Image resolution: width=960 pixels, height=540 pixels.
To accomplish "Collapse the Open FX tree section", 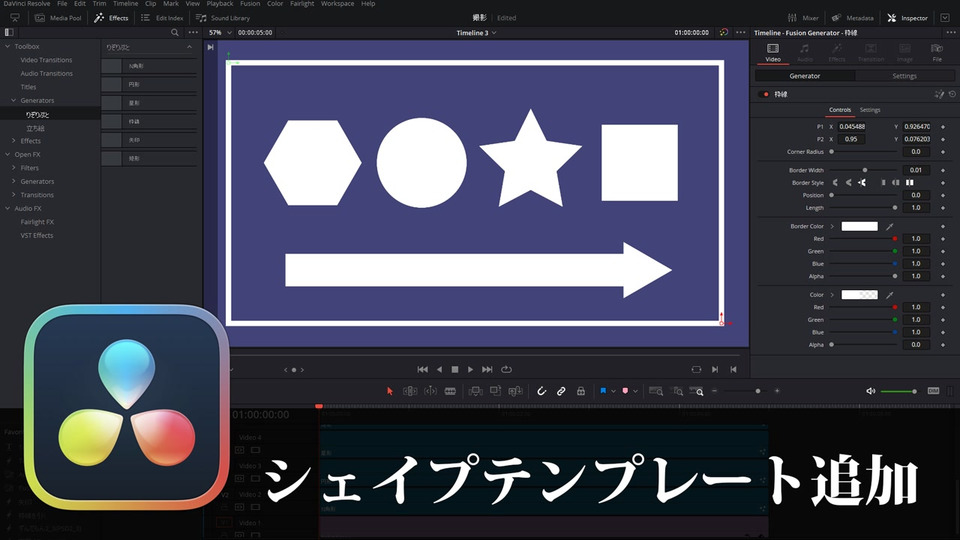I will click(x=7, y=154).
